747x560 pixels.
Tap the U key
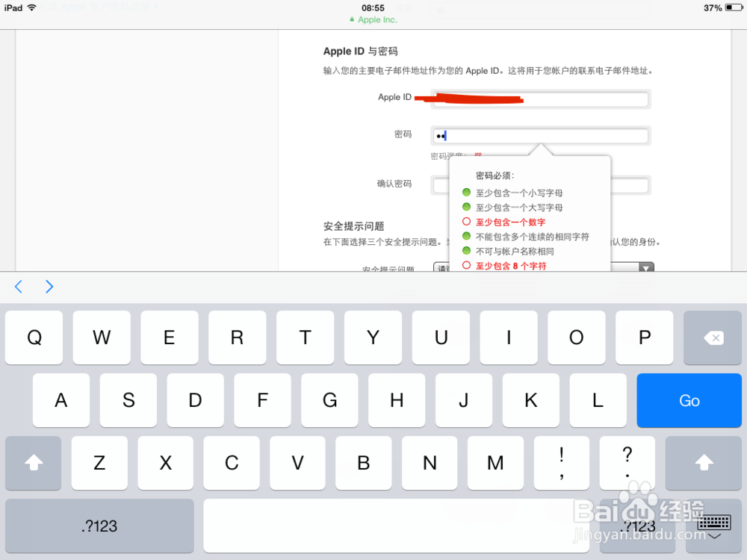[441, 337]
